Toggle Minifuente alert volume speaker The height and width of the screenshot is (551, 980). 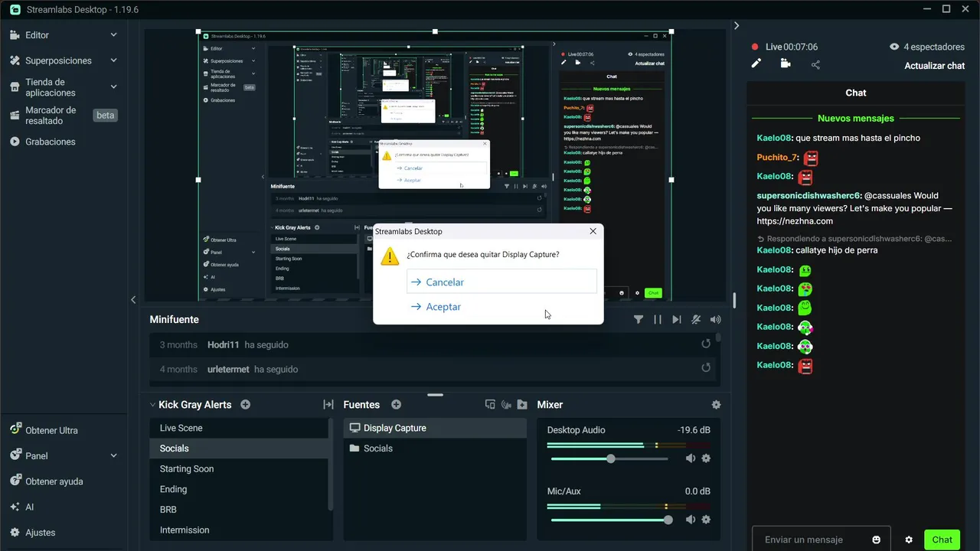[x=715, y=320]
